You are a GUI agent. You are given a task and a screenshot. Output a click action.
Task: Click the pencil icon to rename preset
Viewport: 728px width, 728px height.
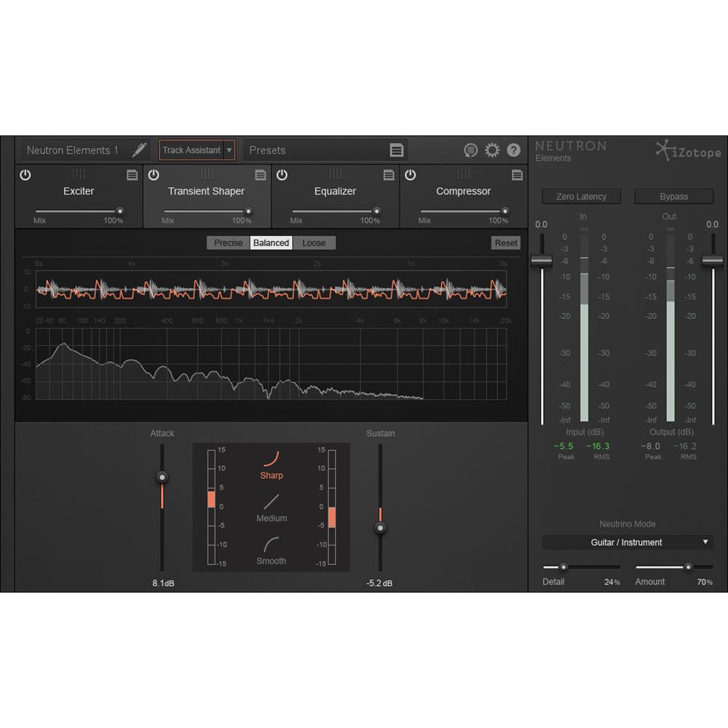tap(139, 149)
